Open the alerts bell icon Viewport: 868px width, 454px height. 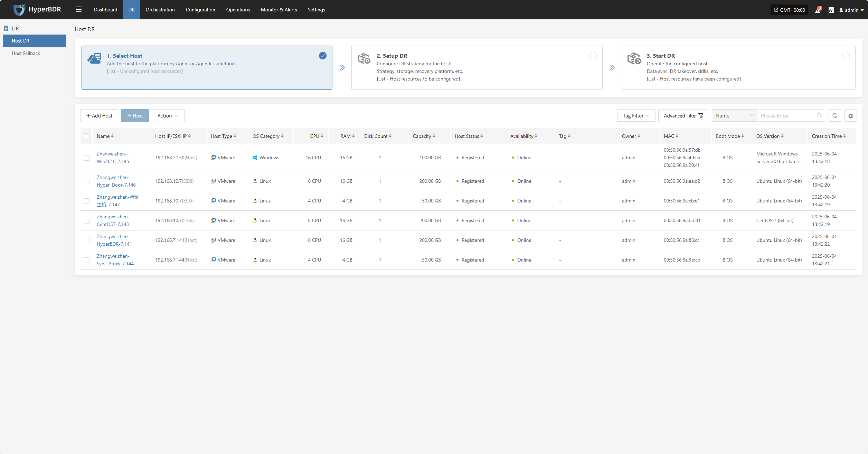click(x=818, y=10)
